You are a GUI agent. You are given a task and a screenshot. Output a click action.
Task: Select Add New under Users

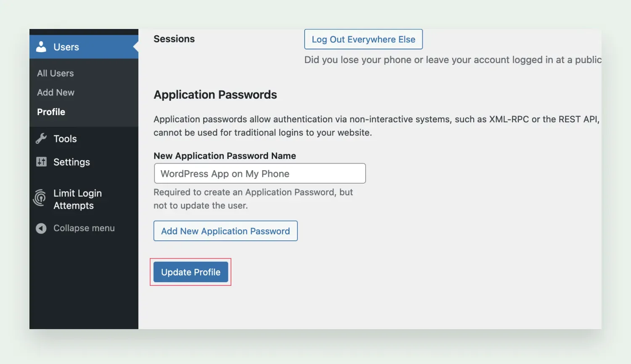click(56, 92)
